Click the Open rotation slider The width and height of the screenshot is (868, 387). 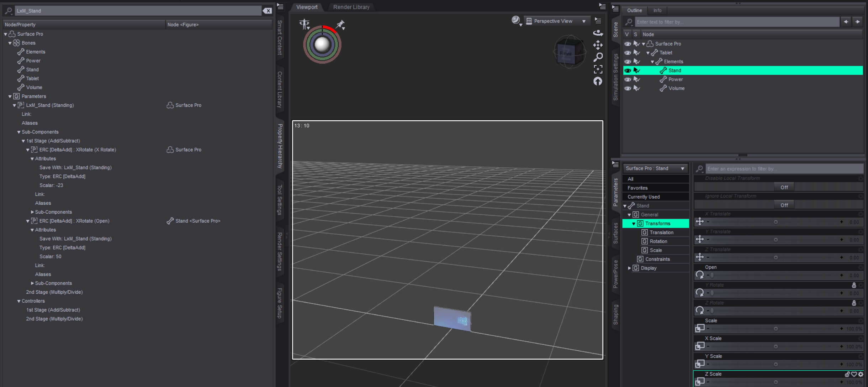(x=775, y=275)
